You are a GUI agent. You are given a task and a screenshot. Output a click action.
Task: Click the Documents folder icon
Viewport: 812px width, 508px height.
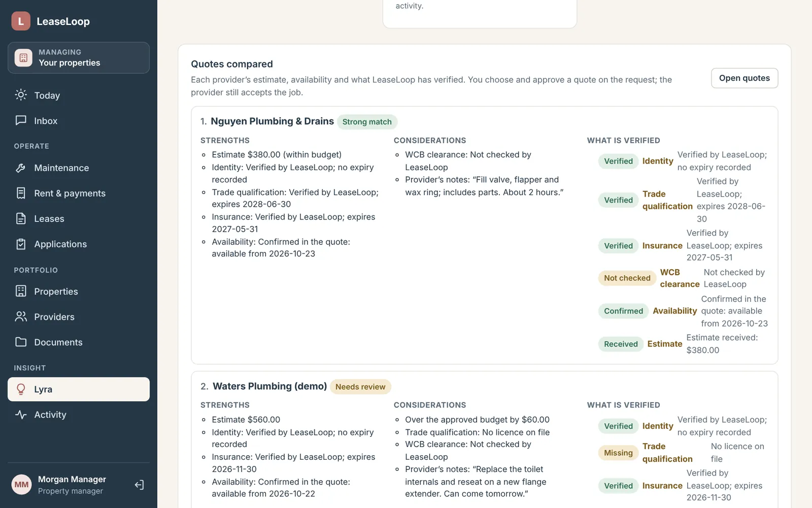click(x=21, y=342)
